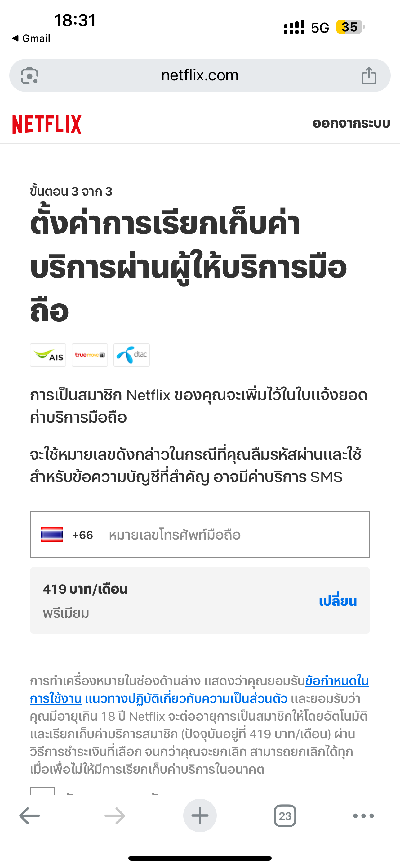This screenshot has height=868, width=400.
Task: Select the TrueMove H carrier logo
Action: [x=90, y=355]
